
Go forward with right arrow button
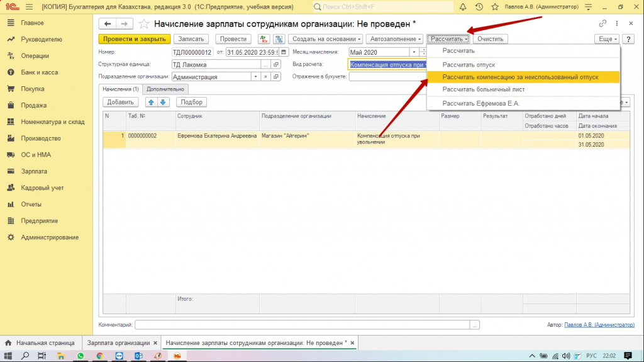[125, 24]
